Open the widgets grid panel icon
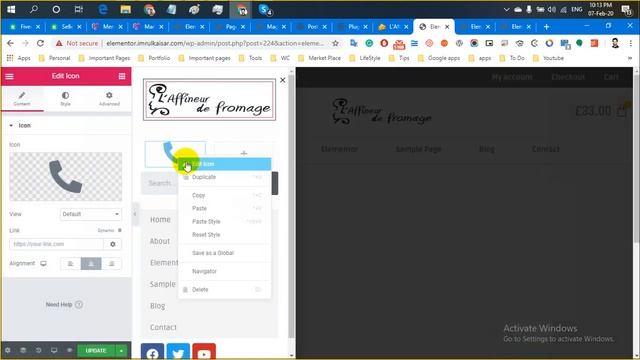The height and width of the screenshot is (360, 640). [x=122, y=76]
